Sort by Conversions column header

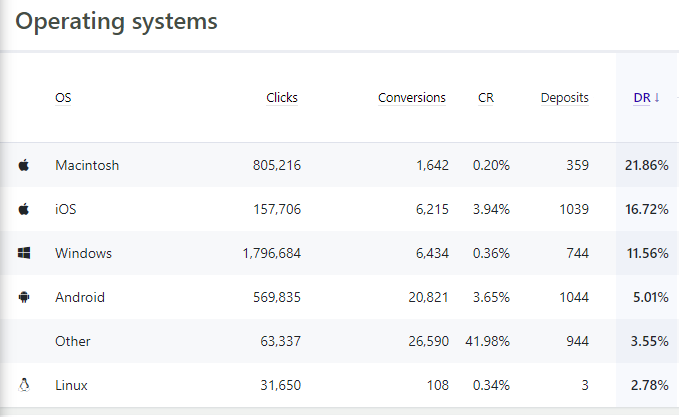pyautogui.click(x=411, y=98)
